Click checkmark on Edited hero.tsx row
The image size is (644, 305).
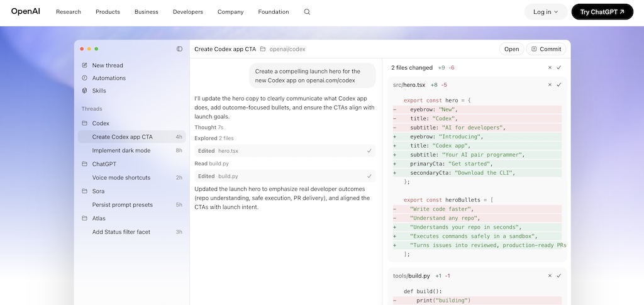[x=369, y=151]
